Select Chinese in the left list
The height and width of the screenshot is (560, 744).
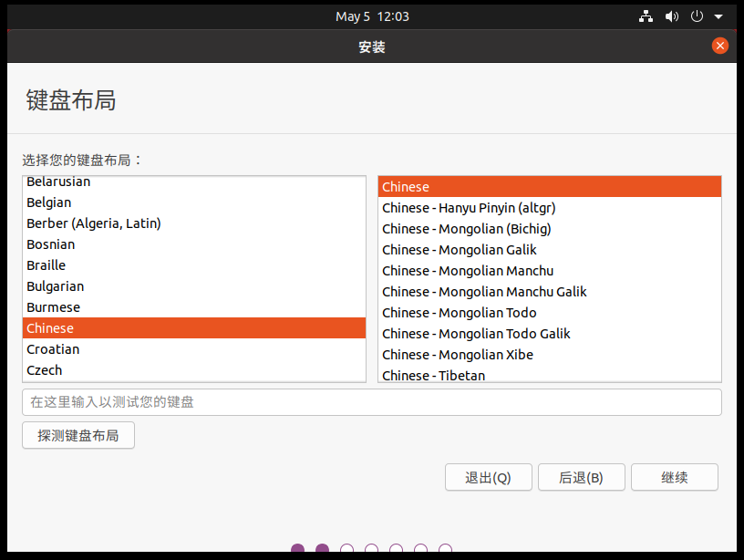194,328
